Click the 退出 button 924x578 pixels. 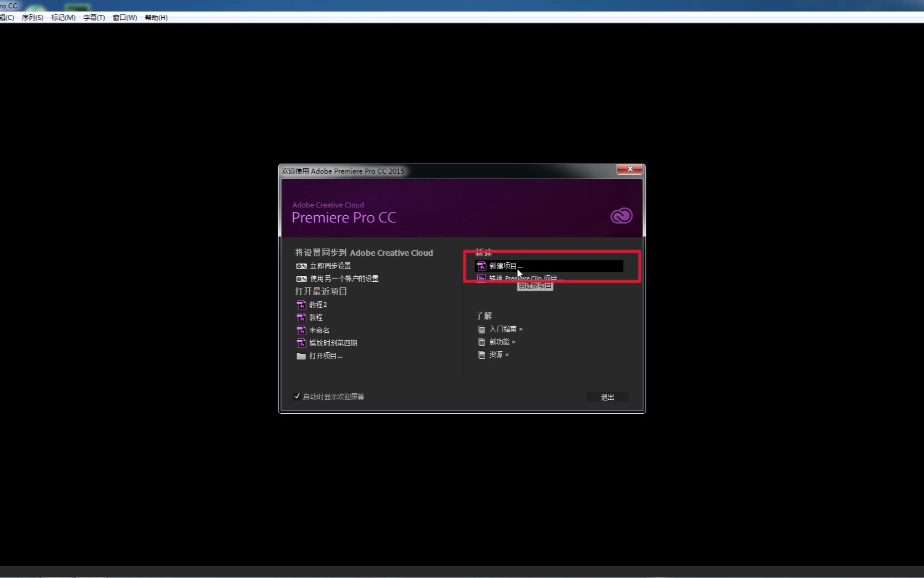pyautogui.click(x=608, y=397)
